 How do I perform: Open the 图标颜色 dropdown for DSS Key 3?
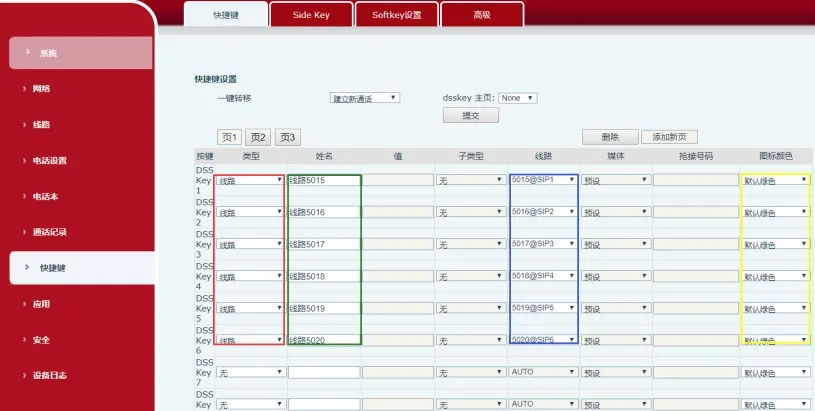point(775,244)
